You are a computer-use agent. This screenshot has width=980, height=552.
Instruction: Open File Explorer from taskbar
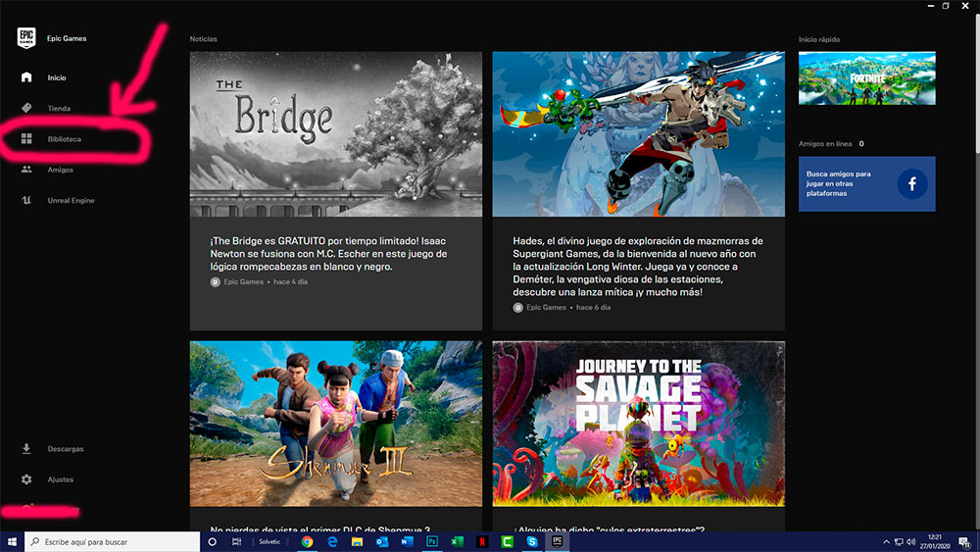click(x=357, y=541)
